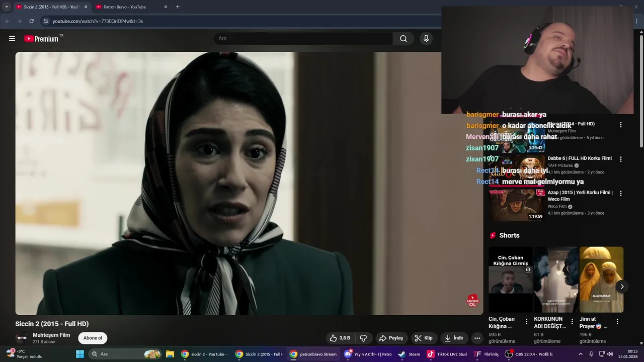
Task: Reload the page with refresh icon
Action: 31,21
